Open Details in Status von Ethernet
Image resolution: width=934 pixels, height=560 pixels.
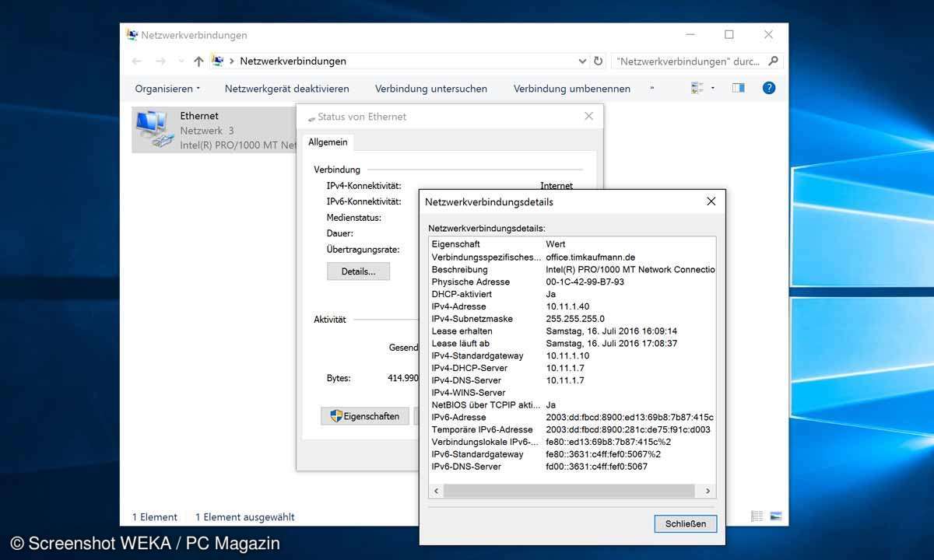(x=358, y=271)
